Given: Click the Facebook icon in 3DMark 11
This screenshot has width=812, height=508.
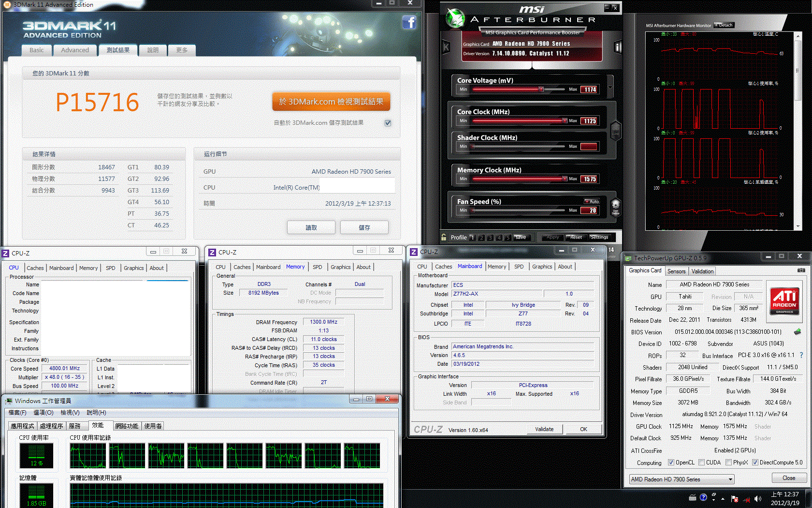Looking at the screenshot, I should (x=409, y=22).
